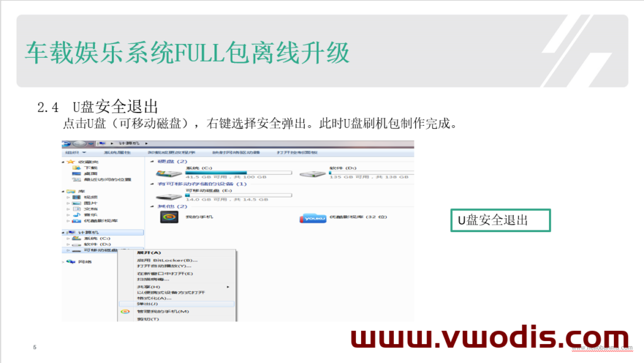Click the 计算机 address bar path
Screen dimensions: 644x363
126,144
